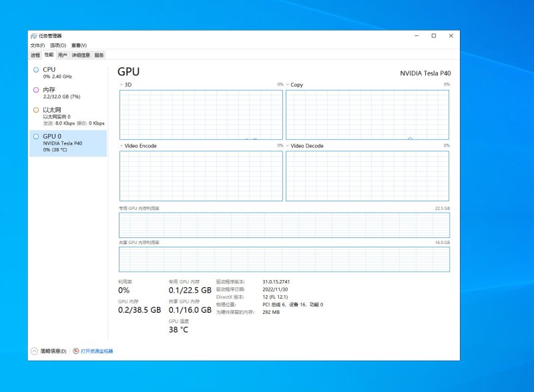Open the 查看(V) menu
The image size is (534, 392).
79,45
